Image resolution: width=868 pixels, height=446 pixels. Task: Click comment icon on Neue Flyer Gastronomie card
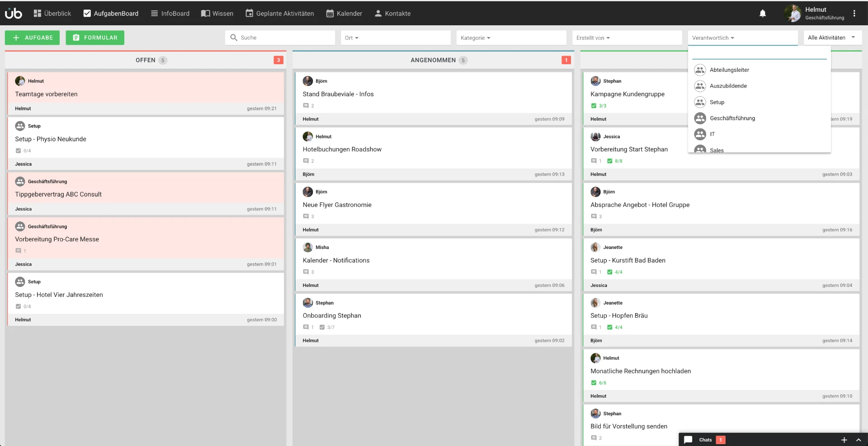pos(306,216)
